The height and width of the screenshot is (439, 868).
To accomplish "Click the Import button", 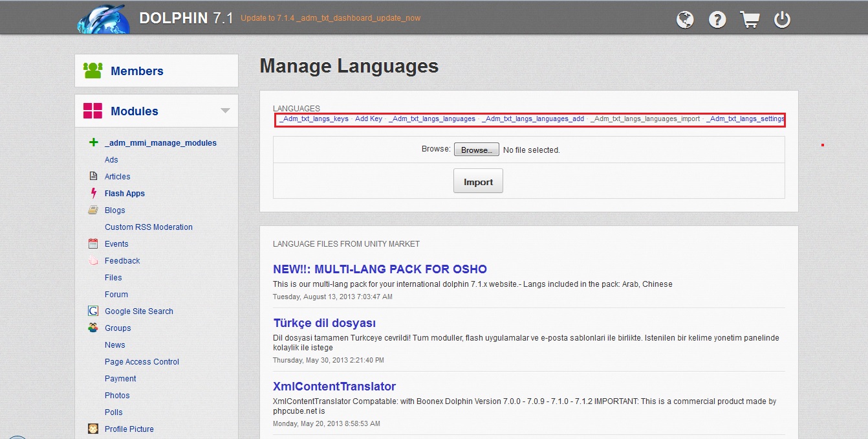I will 478,182.
